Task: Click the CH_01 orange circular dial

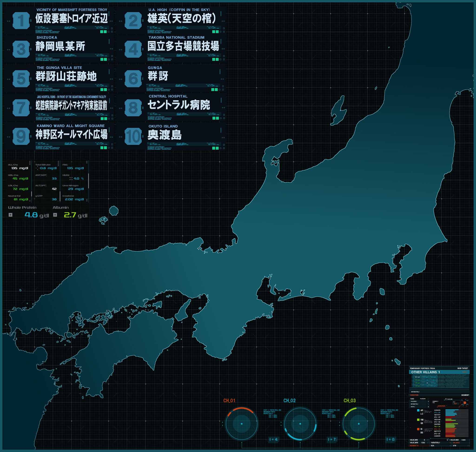Action: coord(242,424)
